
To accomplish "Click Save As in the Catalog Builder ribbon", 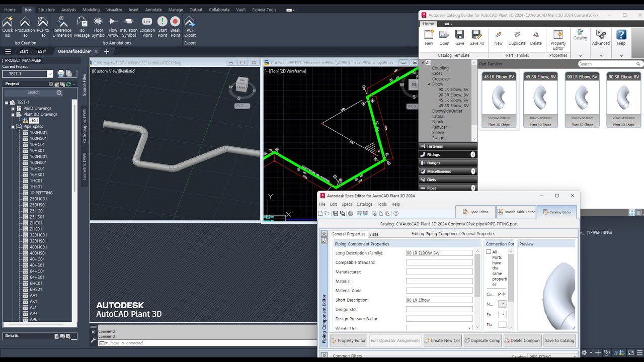I will coord(477,38).
